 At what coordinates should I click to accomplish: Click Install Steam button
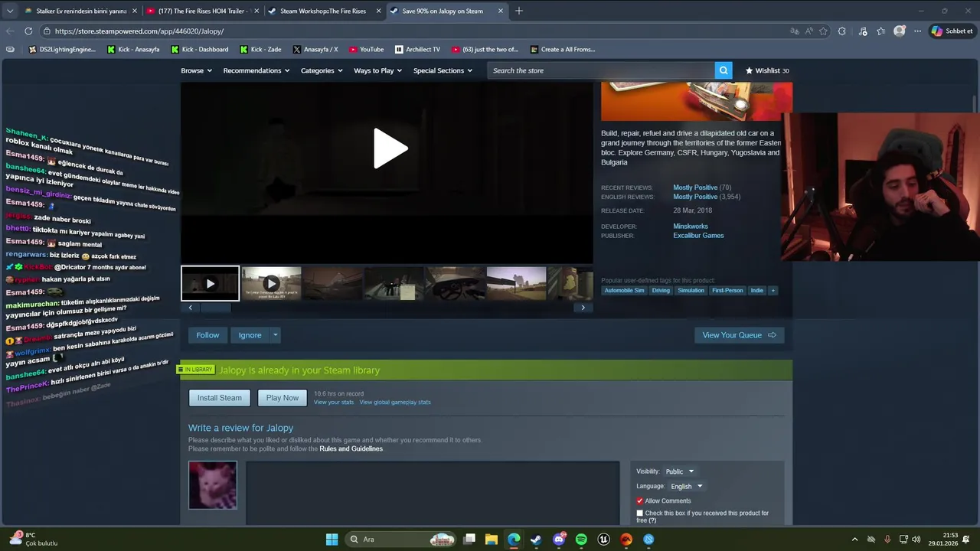[x=219, y=398]
